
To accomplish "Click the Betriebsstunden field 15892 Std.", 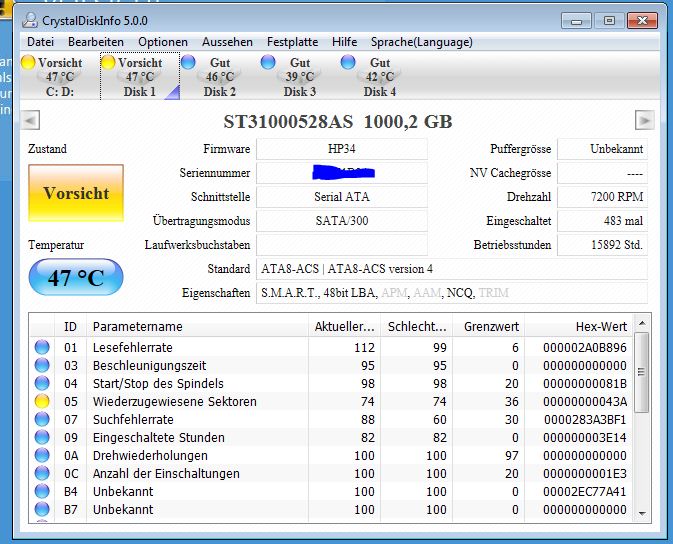I will pyautogui.click(x=602, y=245).
